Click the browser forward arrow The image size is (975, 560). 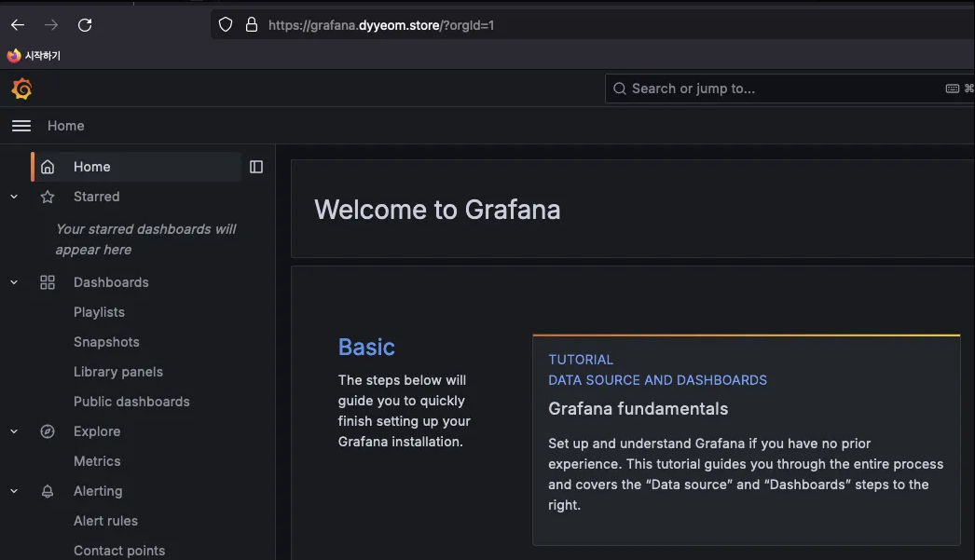(x=51, y=25)
